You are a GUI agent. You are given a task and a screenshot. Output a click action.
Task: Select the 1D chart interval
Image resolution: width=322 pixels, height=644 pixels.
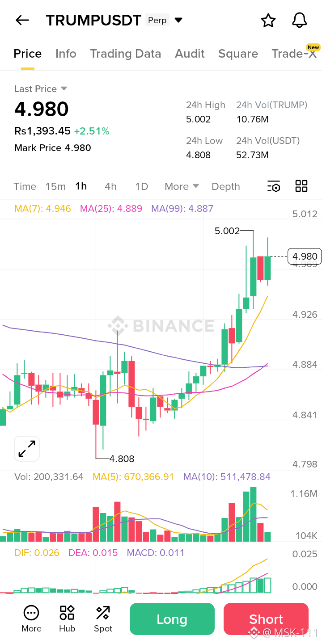pyautogui.click(x=142, y=186)
